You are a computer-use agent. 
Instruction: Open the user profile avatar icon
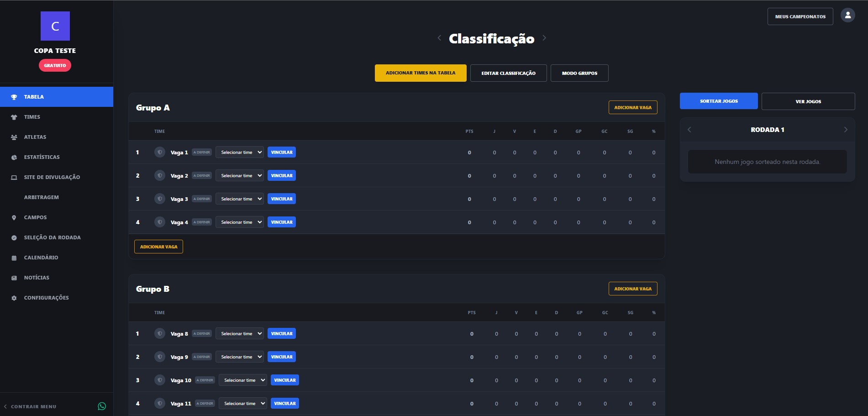click(x=847, y=16)
